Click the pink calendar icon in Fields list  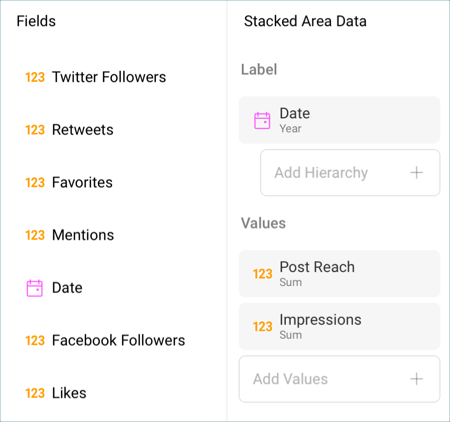[x=35, y=288]
